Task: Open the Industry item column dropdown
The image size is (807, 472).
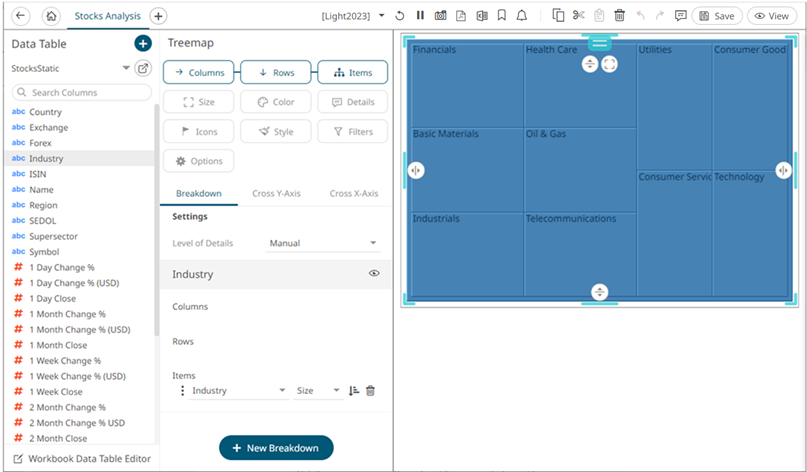Action: tap(238, 391)
